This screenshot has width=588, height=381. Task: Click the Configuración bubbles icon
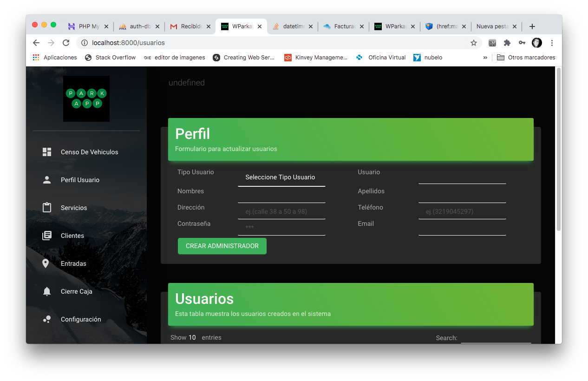click(47, 319)
